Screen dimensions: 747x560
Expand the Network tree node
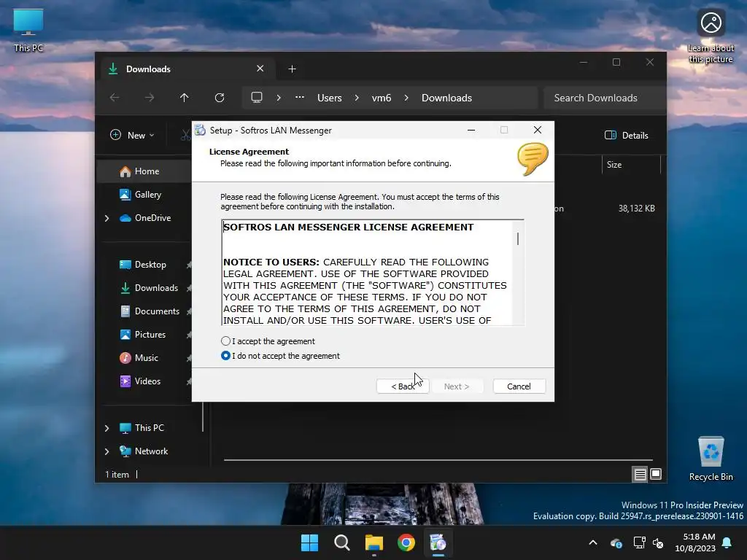coord(107,451)
